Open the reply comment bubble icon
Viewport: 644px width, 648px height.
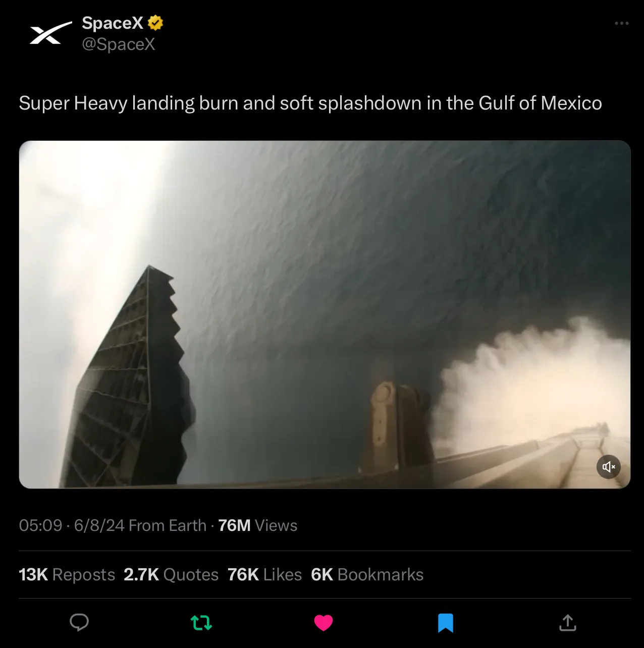(79, 622)
